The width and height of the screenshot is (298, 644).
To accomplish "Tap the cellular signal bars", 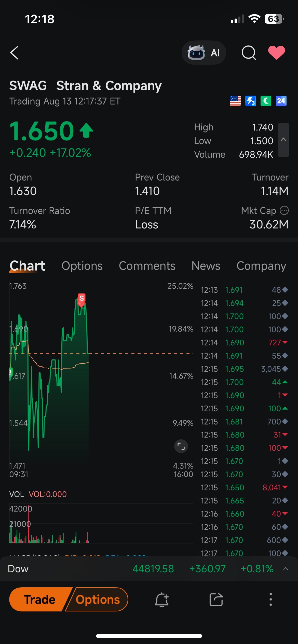I will (x=237, y=19).
